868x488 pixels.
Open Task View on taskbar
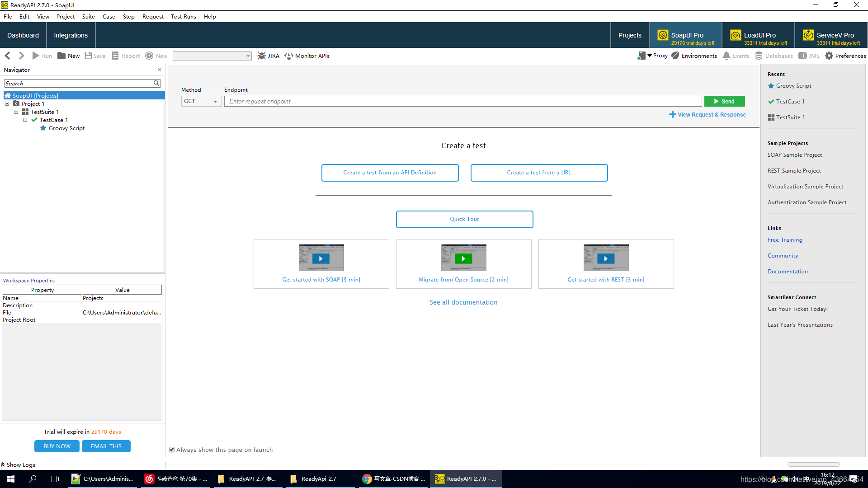tap(54, 479)
